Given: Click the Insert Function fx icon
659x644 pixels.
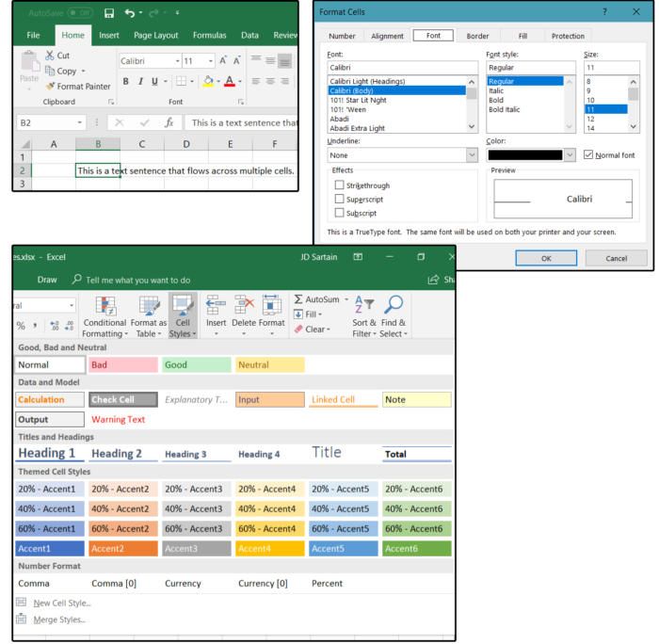Looking at the screenshot, I should coord(169,122).
